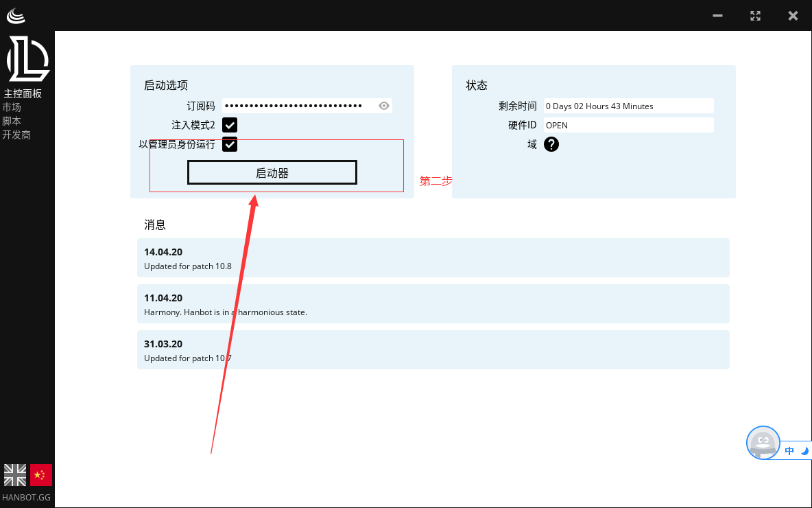Close the Hanbot window
Viewport: 812px width, 508px height.
click(x=793, y=16)
